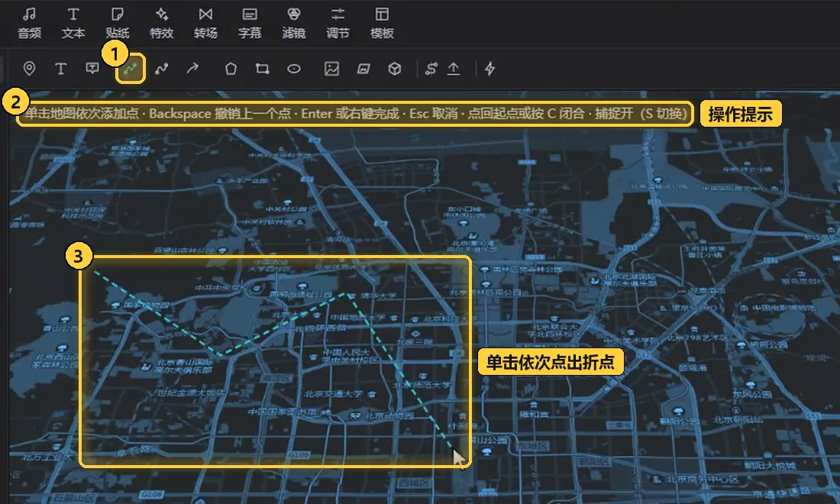
Task: Click the 北京师范大学 label on map
Action: click(422, 385)
